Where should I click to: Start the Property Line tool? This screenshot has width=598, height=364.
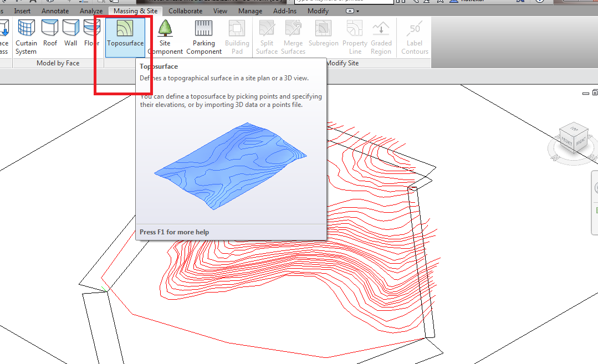pos(355,36)
